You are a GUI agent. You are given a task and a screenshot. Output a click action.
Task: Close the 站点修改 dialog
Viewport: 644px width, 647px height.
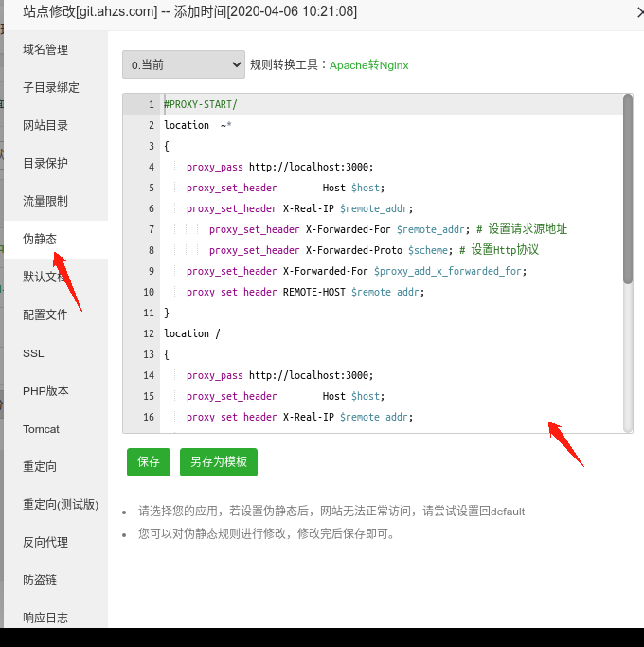[639, 13]
